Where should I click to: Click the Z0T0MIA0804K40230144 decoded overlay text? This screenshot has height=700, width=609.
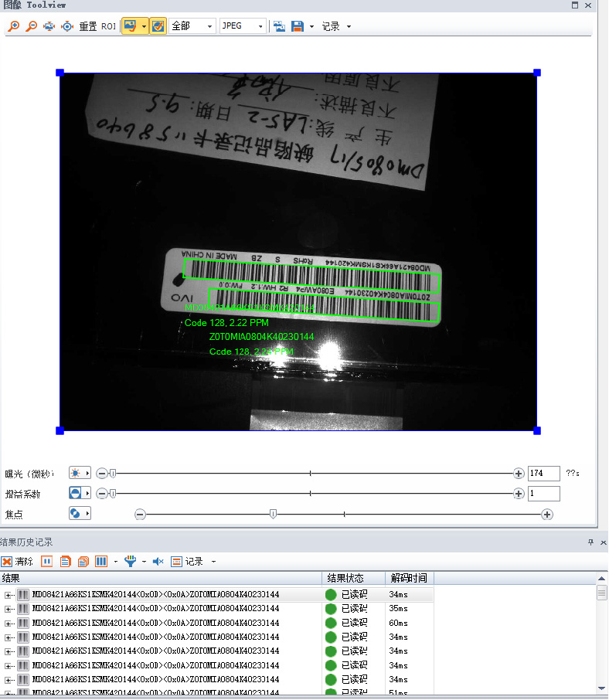(x=262, y=337)
